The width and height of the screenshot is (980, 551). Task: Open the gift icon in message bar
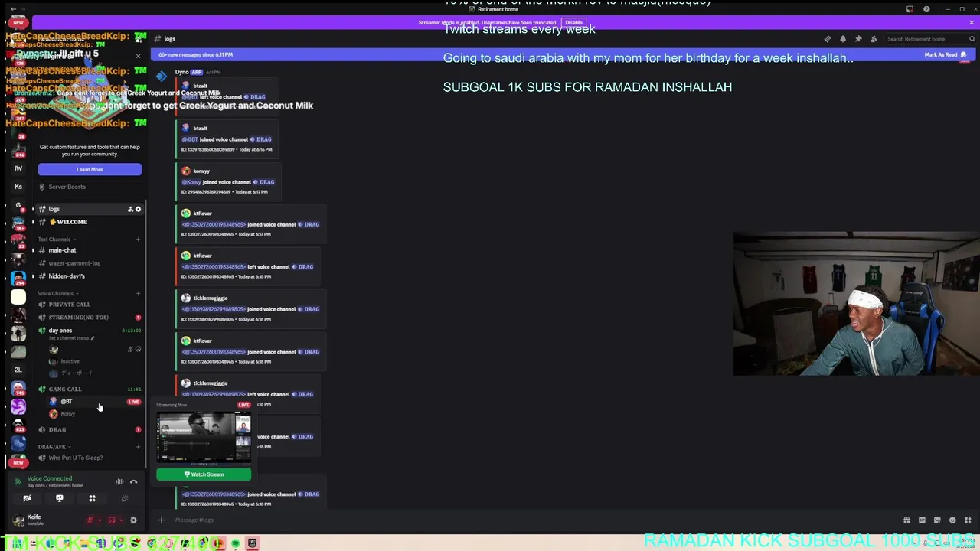point(906,520)
